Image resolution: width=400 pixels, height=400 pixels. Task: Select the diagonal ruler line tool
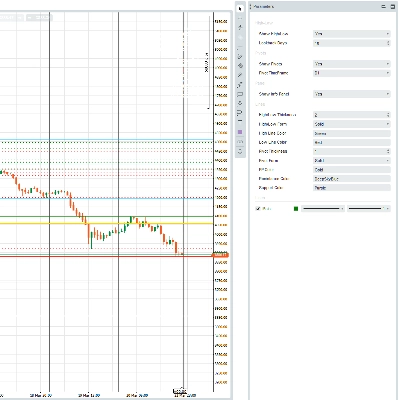240,75
